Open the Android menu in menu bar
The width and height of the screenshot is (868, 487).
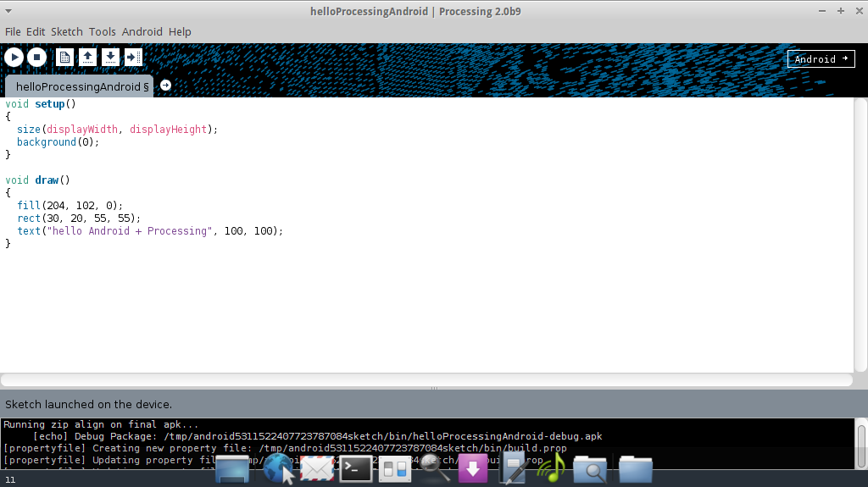coord(142,31)
